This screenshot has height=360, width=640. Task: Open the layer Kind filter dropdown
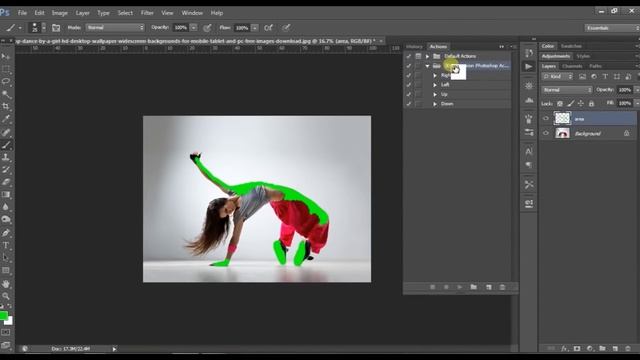[x=558, y=77]
